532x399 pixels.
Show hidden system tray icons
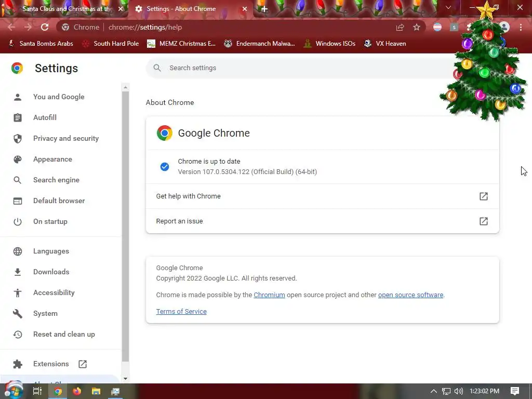point(434,391)
